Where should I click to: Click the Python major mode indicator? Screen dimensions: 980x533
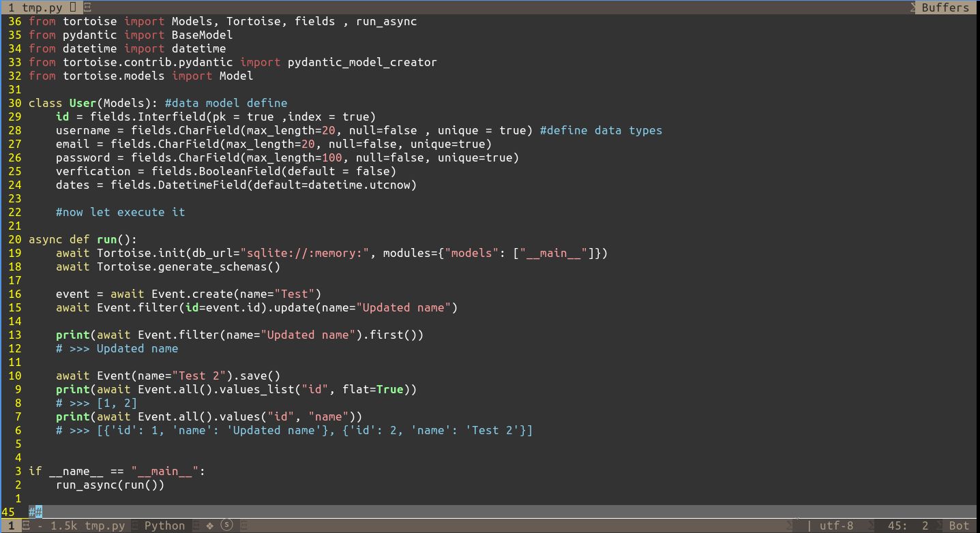coord(164,525)
